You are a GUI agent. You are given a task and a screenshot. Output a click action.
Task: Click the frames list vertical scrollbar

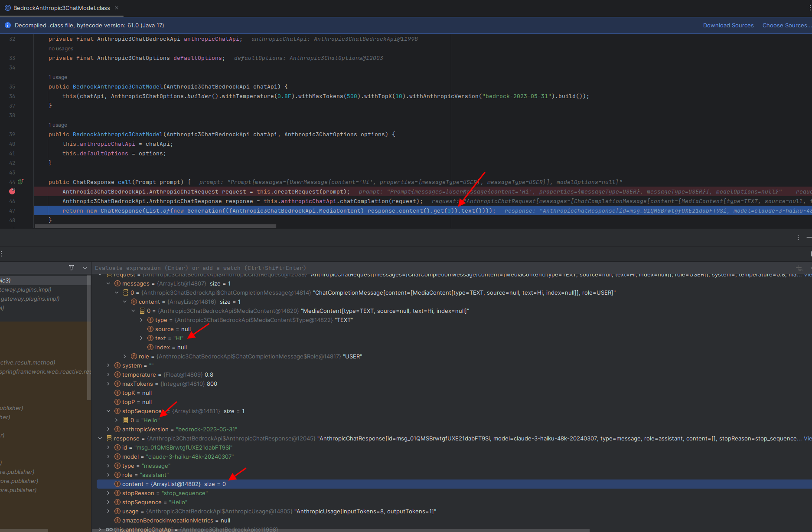pyautogui.click(x=89, y=337)
